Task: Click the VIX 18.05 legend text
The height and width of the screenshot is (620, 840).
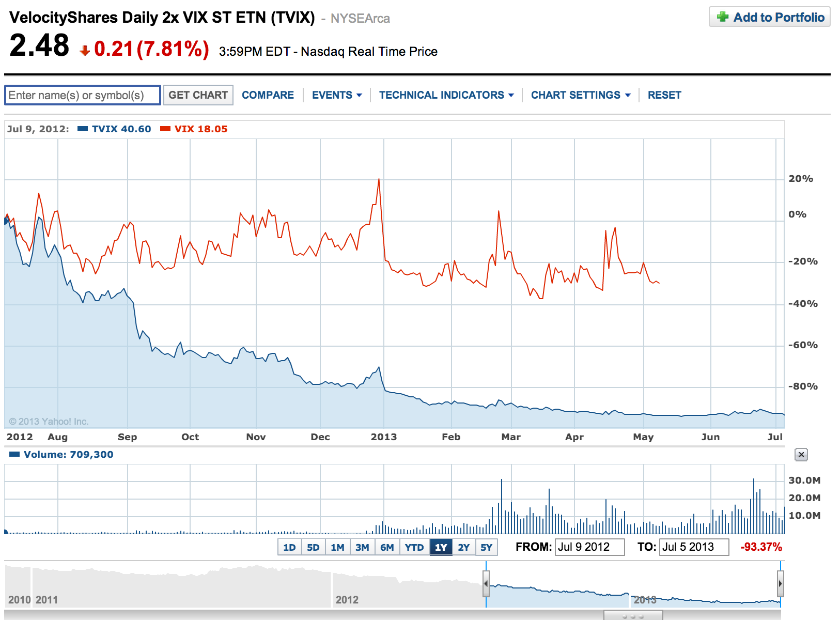Action: (201, 129)
